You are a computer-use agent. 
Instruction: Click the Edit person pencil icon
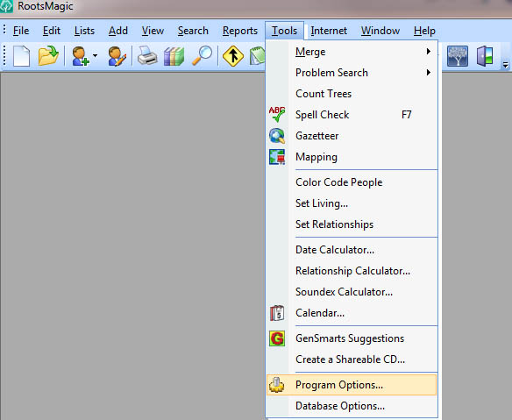click(x=117, y=56)
